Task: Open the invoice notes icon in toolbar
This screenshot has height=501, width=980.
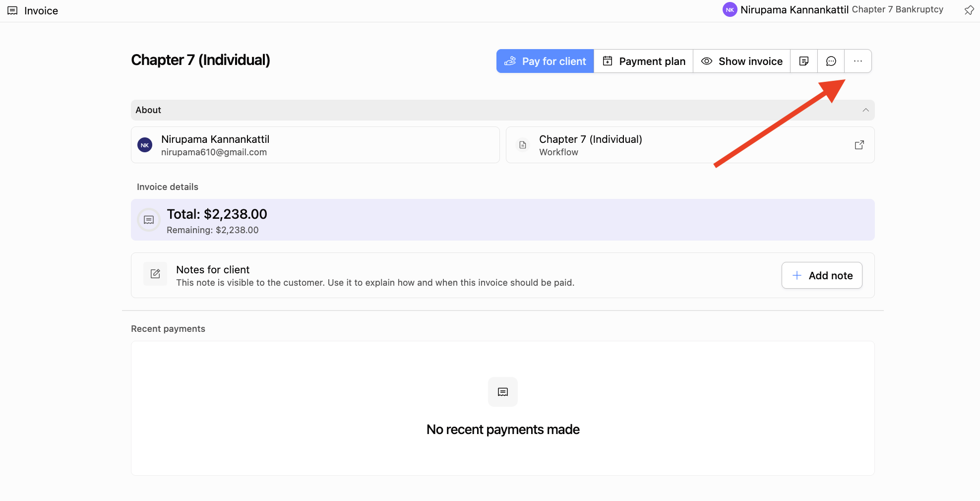Action: click(804, 61)
